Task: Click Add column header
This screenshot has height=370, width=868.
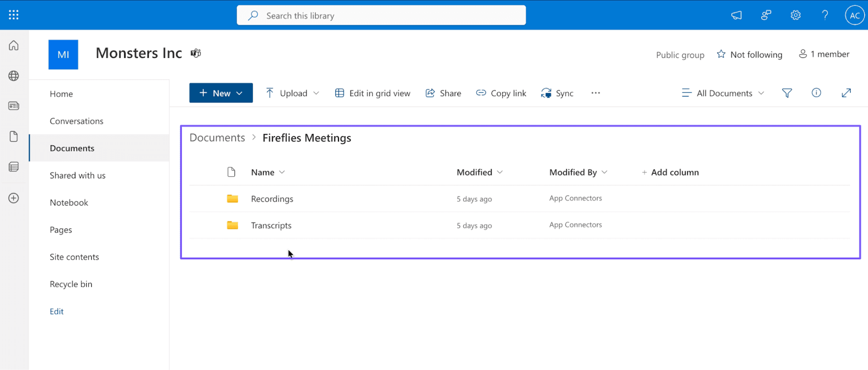Action: click(670, 172)
